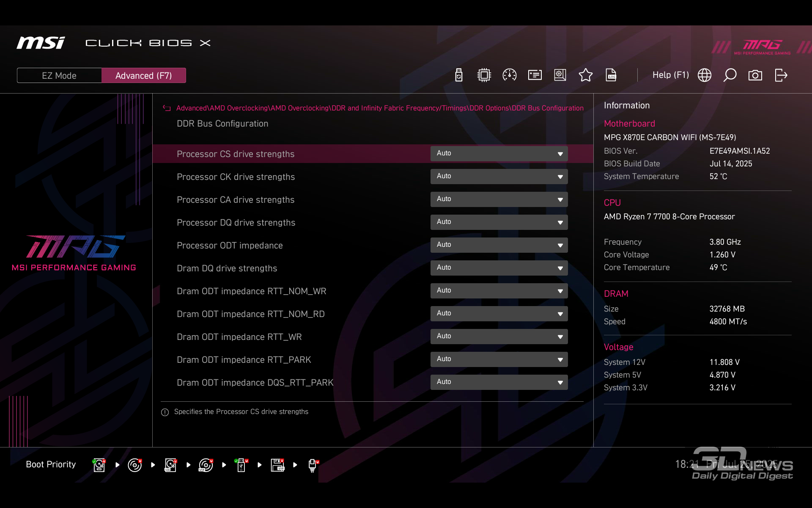Select the Dram ODT impedance RTT_PARK label
The height and width of the screenshot is (508, 812).
[244, 360]
